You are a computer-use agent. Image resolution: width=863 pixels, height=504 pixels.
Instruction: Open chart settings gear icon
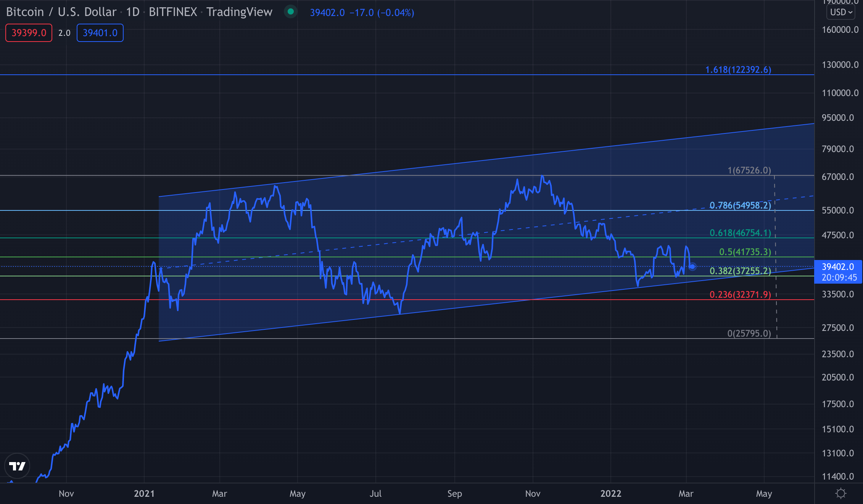point(840,493)
